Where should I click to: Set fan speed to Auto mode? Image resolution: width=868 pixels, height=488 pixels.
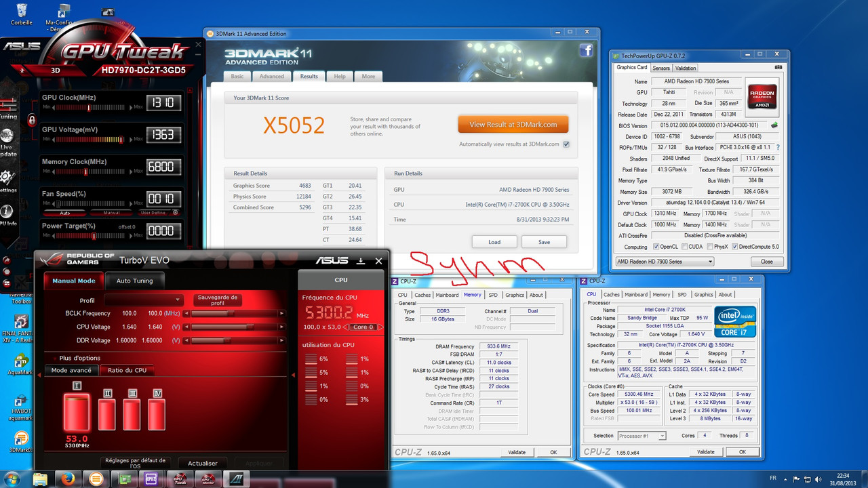click(x=65, y=212)
